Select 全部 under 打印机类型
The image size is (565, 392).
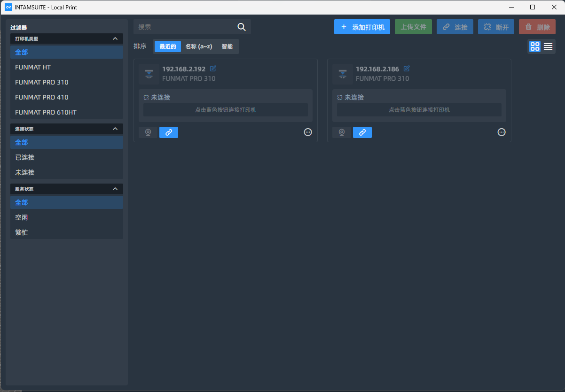(67, 52)
